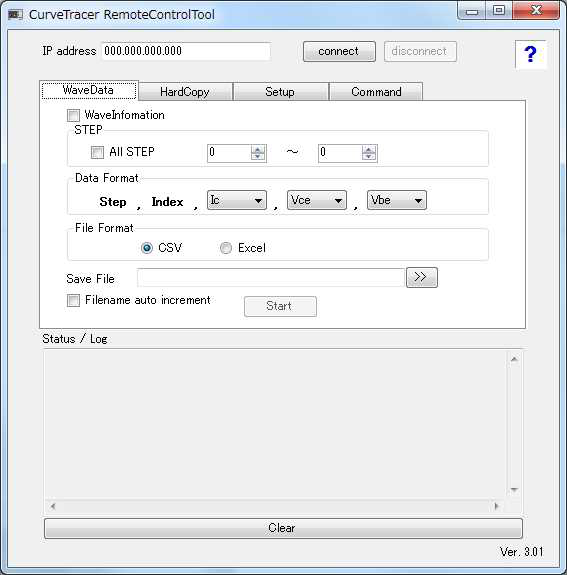Open the Ic data format dropdown
The height and width of the screenshot is (575, 567).
(x=237, y=200)
